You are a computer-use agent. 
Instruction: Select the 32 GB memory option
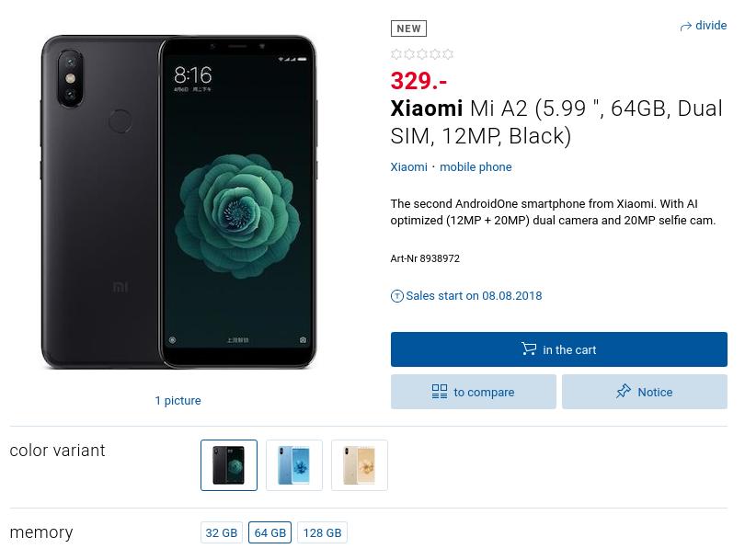click(x=221, y=532)
